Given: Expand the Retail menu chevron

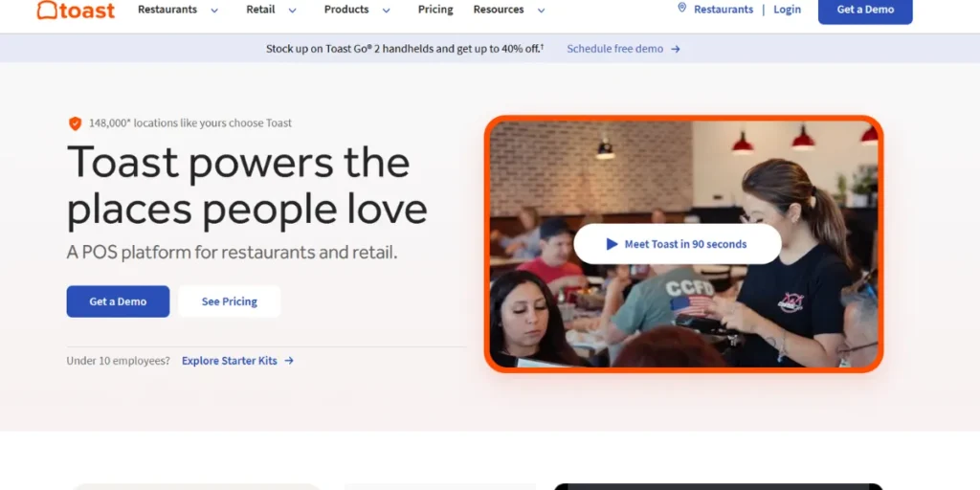Looking at the screenshot, I should [292, 10].
